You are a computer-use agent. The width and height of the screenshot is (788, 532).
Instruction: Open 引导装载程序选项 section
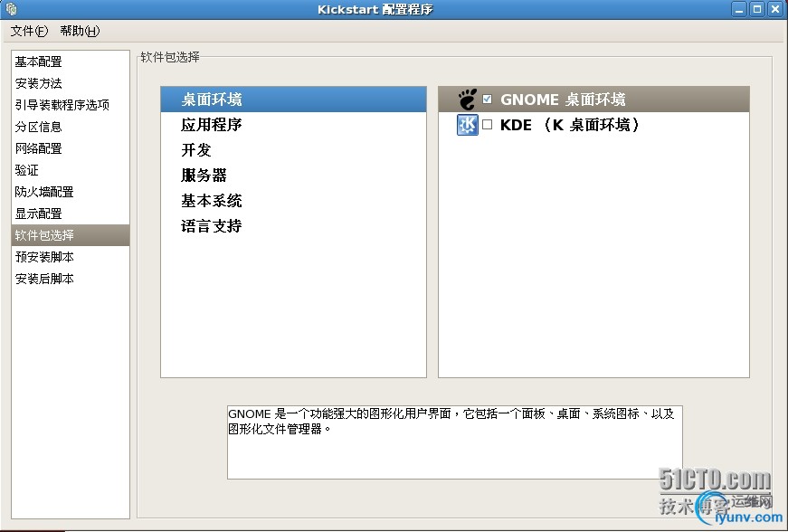coord(71,105)
